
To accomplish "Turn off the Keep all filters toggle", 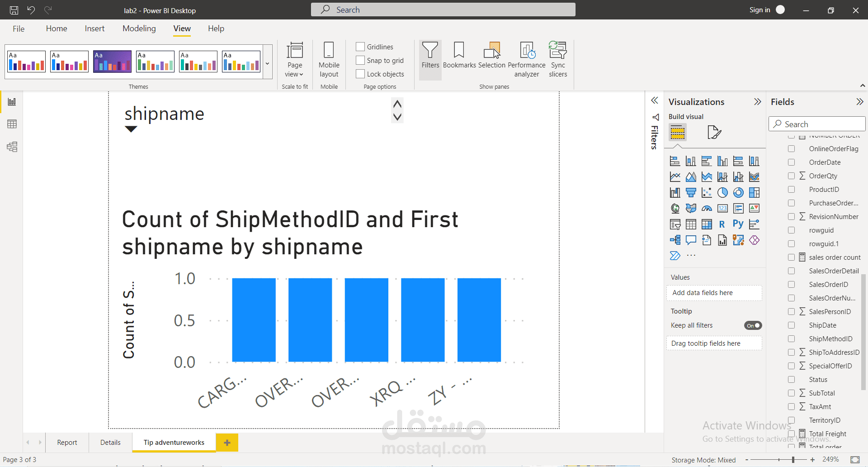I will (x=752, y=325).
